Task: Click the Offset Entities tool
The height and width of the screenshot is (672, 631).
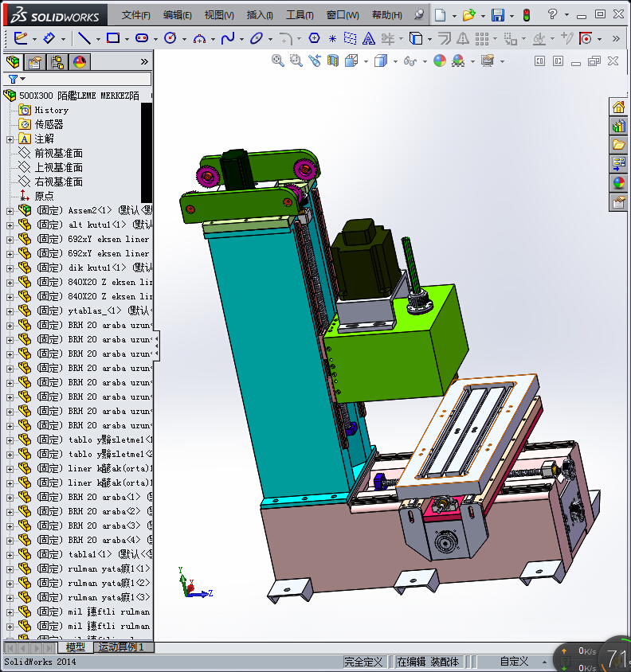Action: point(445,38)
